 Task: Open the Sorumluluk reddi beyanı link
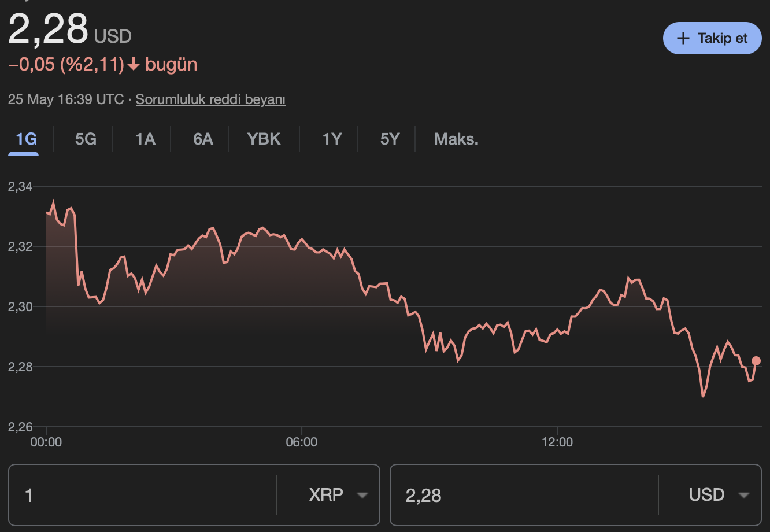(x=210, y=99)
